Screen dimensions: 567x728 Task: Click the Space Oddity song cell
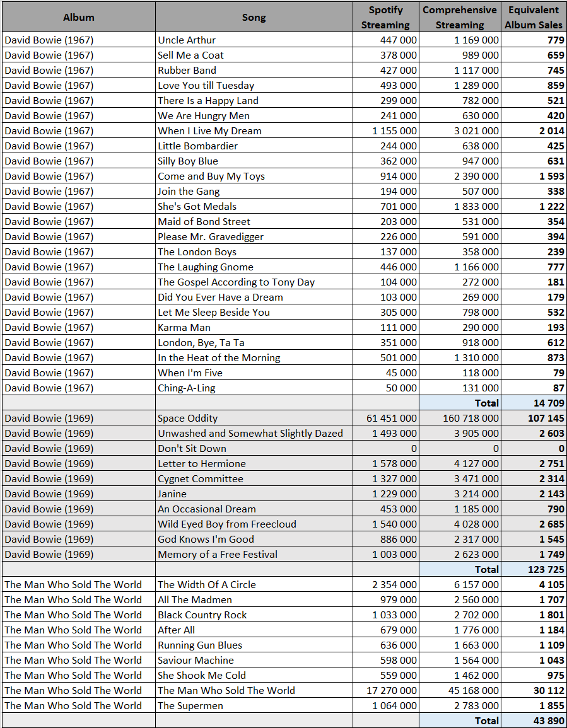pyautogui.click(x=254, y=419)
